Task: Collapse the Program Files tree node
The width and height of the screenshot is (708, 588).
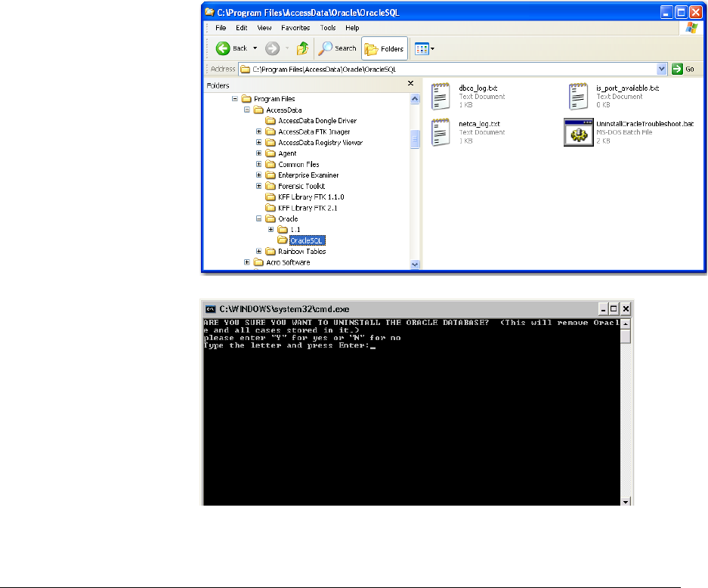Action: click(x=235, y=98)
